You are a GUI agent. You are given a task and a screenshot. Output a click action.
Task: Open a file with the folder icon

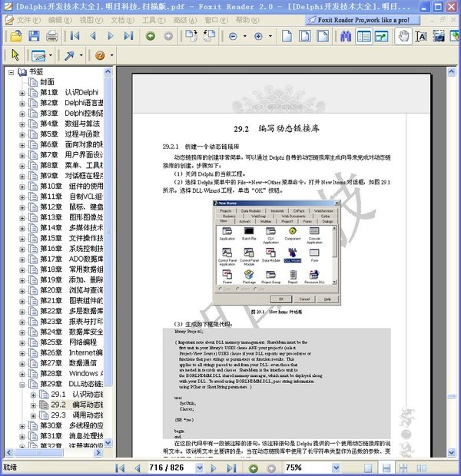(x=16, y=36)
